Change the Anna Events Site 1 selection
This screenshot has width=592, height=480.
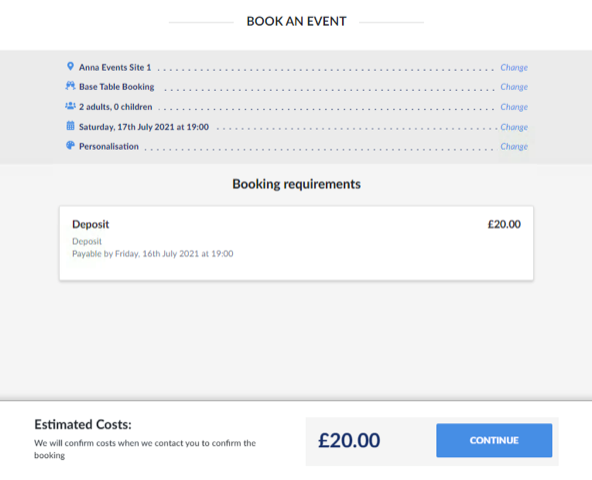tap(514, 68)
